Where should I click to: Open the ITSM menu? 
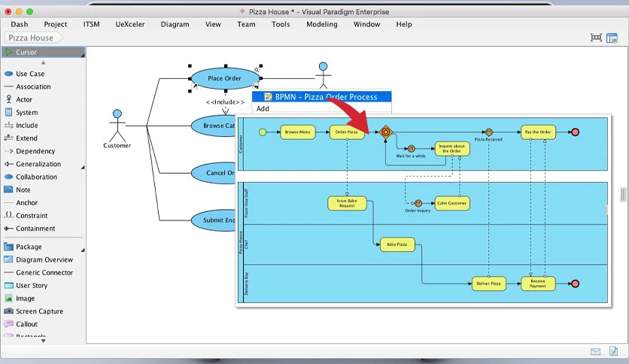[92, 24]
